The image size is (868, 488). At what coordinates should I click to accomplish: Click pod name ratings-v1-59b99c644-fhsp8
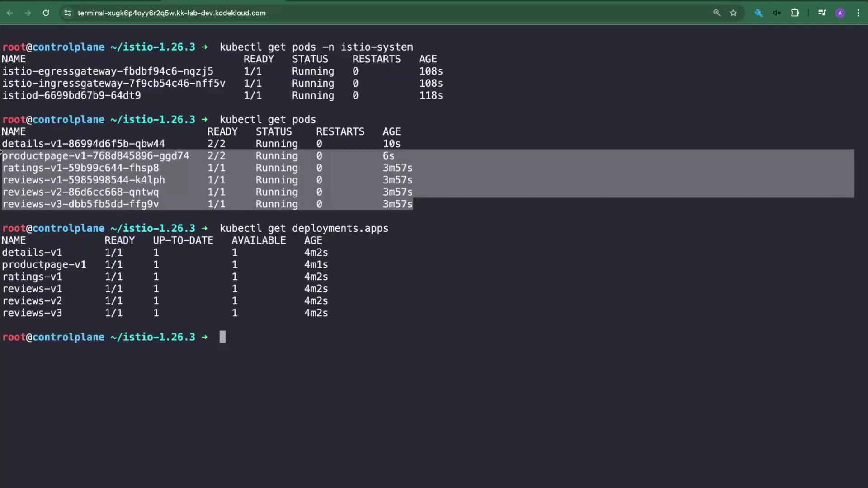(80, 168)
